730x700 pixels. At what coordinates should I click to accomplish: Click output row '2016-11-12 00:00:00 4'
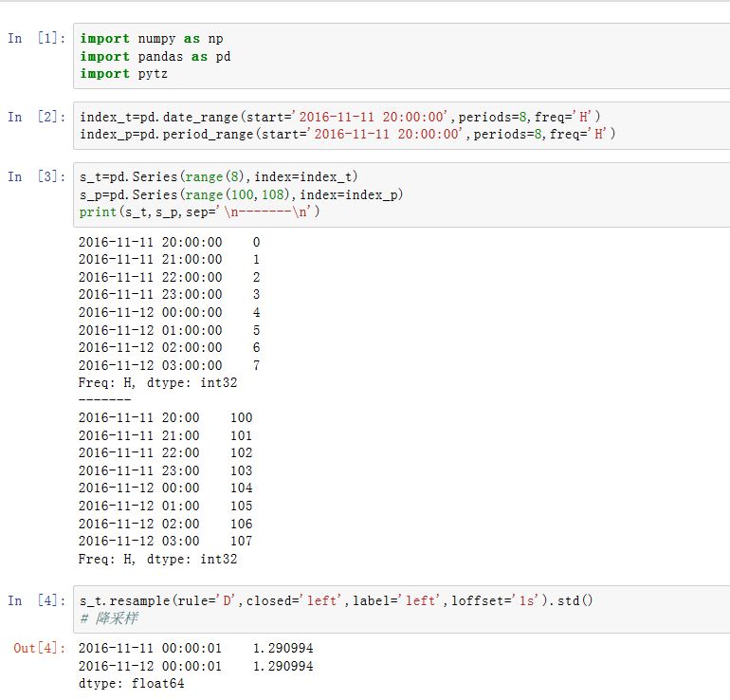pos(169,312)
